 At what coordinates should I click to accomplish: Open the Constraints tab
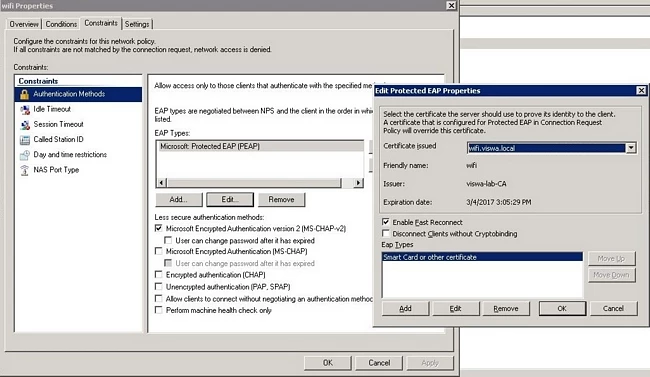pyautogui.click(x=101, y=23)
